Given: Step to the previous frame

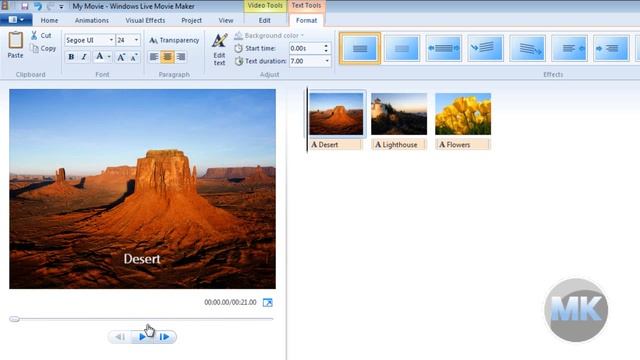Looking at the screenshot, I should click(120, 337).
